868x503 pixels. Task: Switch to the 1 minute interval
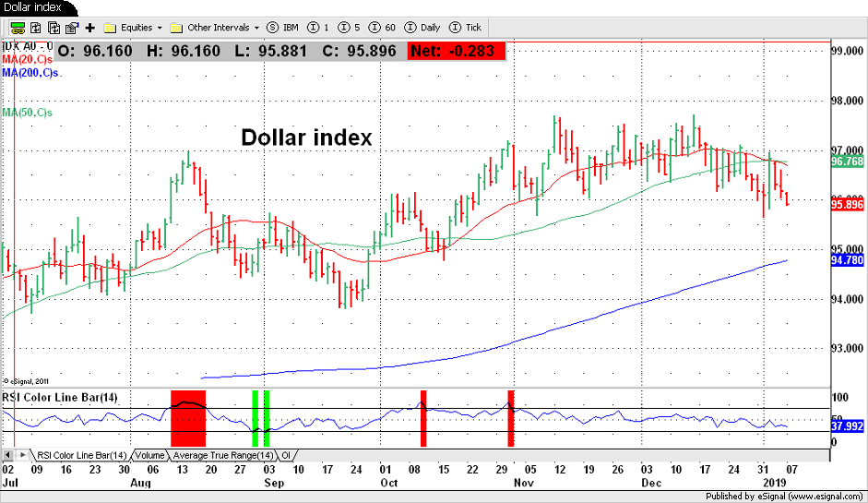pos(318,27)
